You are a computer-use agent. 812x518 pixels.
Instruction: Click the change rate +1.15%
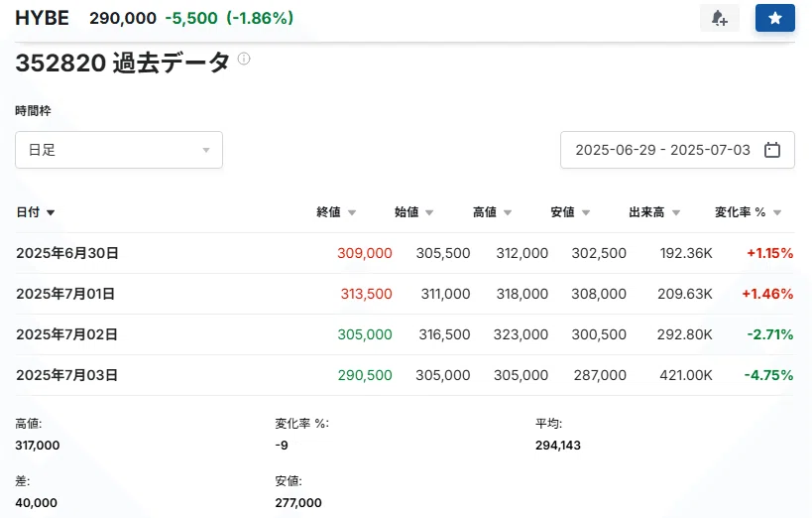[x=769, y=253]
